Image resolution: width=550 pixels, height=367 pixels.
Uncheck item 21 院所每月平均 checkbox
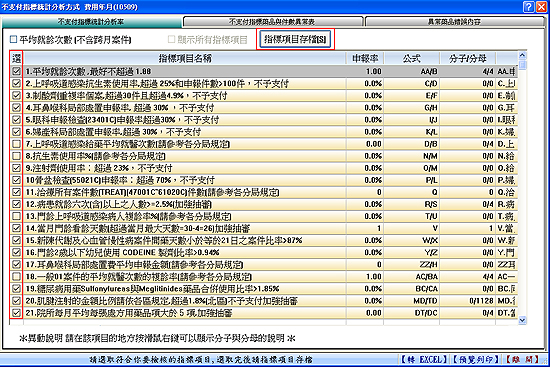pos(16,313)
